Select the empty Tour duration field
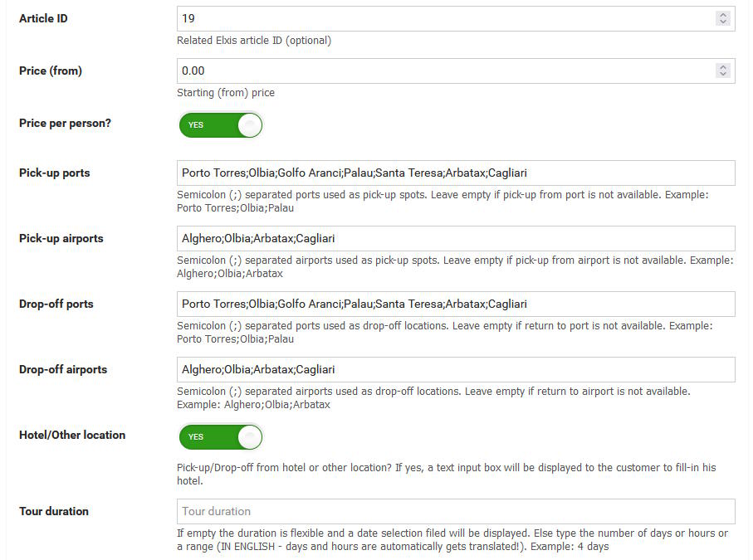The width and height of the screenshot is (753, 560). tap(456, 512)
